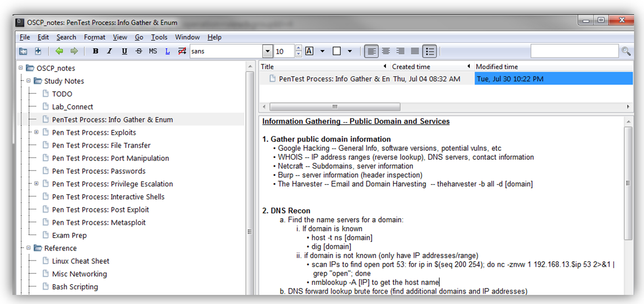
Task: Click the remove formatting icon
Action: (182, 51)
